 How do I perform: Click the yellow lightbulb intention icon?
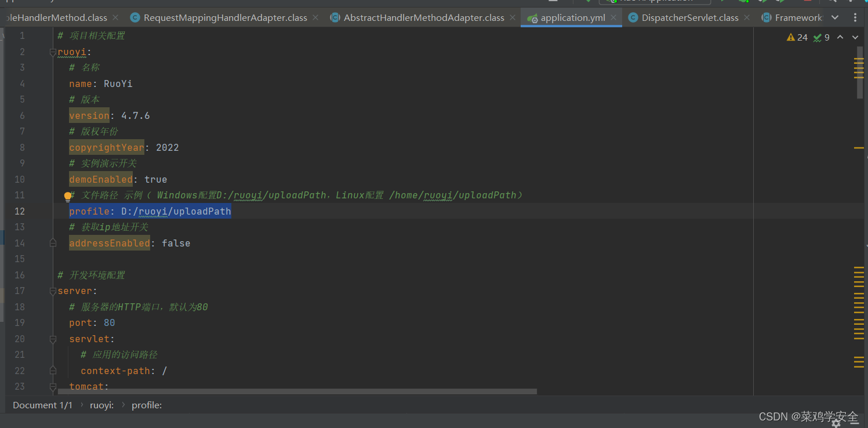pos(68,197)
